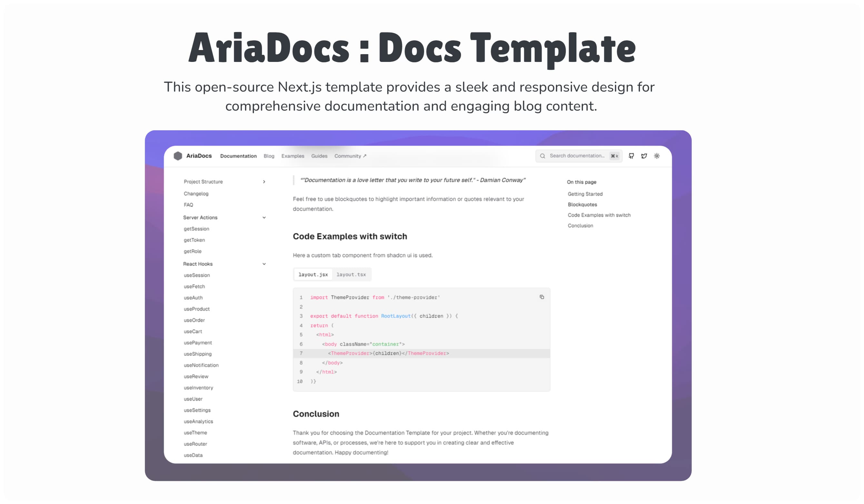Viewport: 864px width, 504px height.
Task: Click the ⌘K shortcut badge in search
Action: pyautogui.click(x=614, y=156)
